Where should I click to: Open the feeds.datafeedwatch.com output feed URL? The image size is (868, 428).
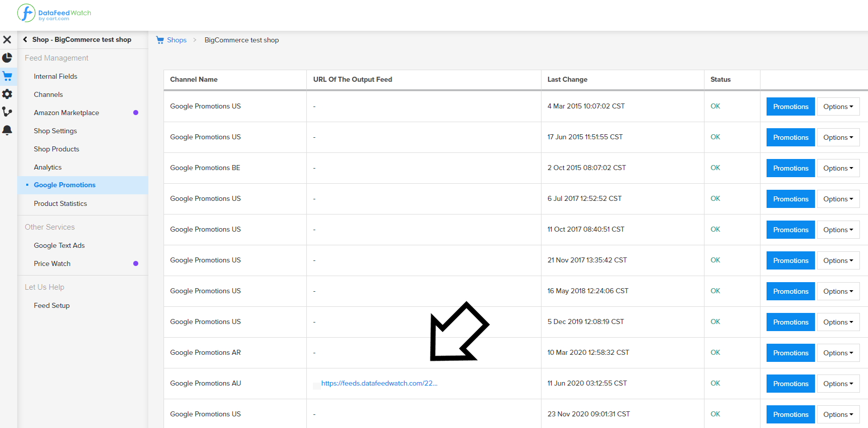379,383
